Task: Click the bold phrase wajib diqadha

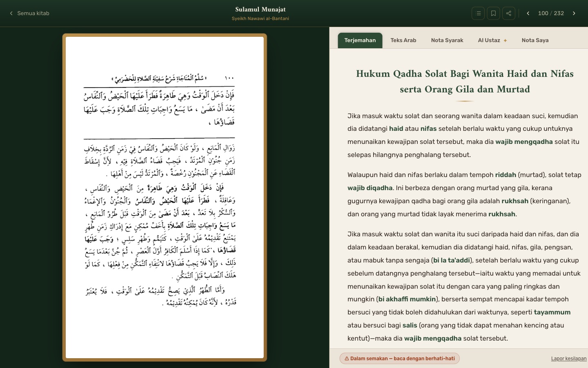Action: click(370, 188)
